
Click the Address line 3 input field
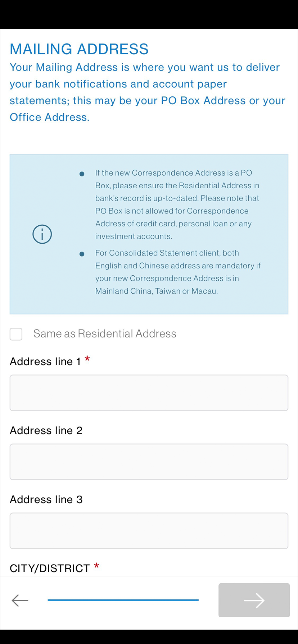point(149,531)
